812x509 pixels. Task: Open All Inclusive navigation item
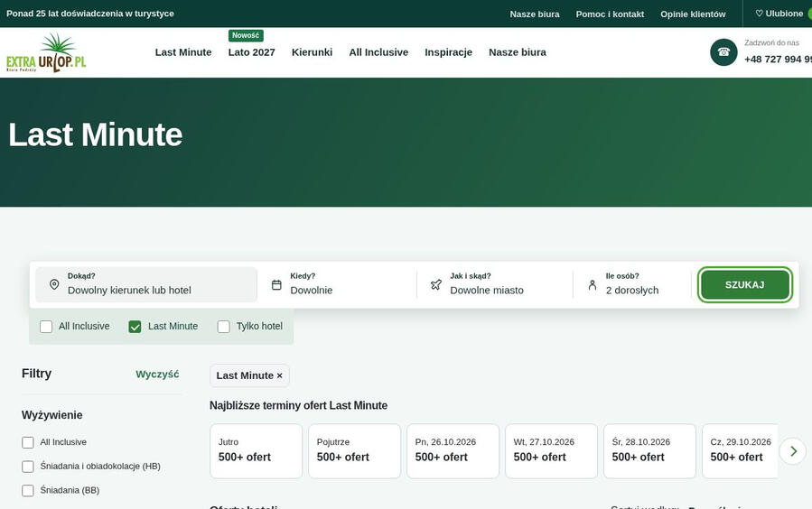click(x=378, y=52)
